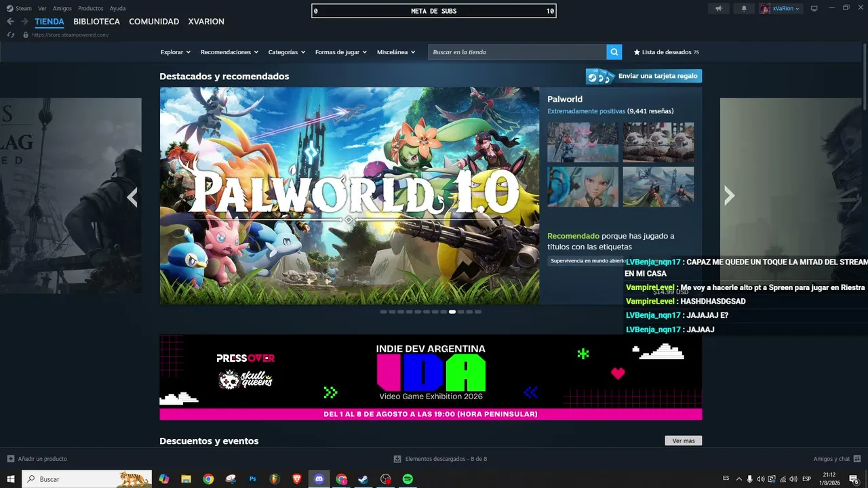This screenshot has width=868, height=488.
Task: Show next featured game with right arrow
Action: [x=729, y=196]
